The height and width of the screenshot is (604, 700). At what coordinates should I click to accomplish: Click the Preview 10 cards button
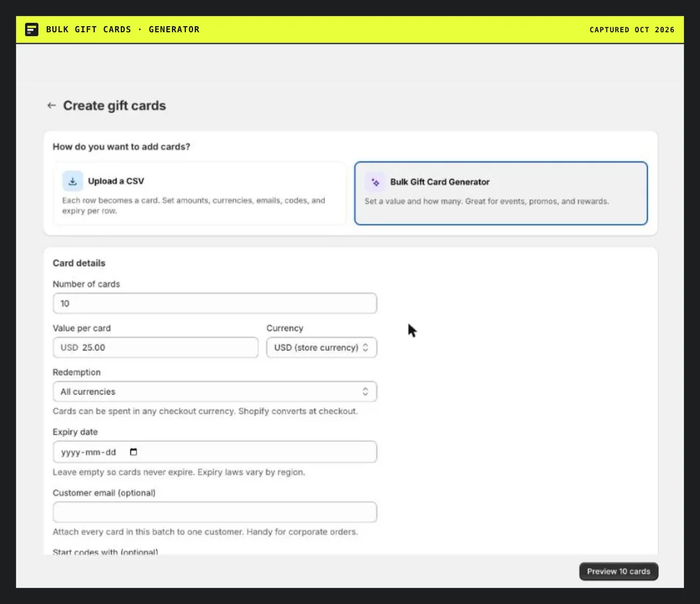click(619, 571)
